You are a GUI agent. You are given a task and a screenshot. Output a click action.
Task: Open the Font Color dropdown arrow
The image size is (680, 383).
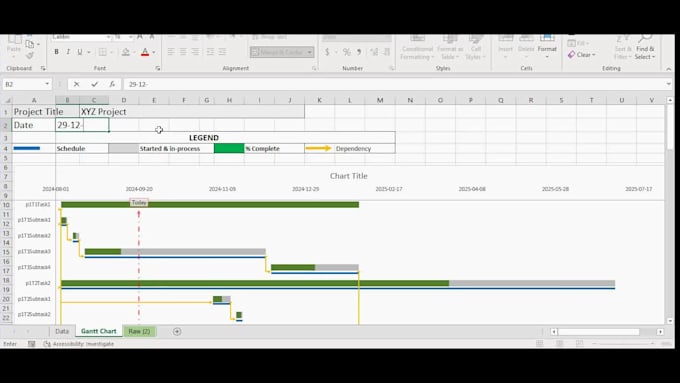(154, 52)
